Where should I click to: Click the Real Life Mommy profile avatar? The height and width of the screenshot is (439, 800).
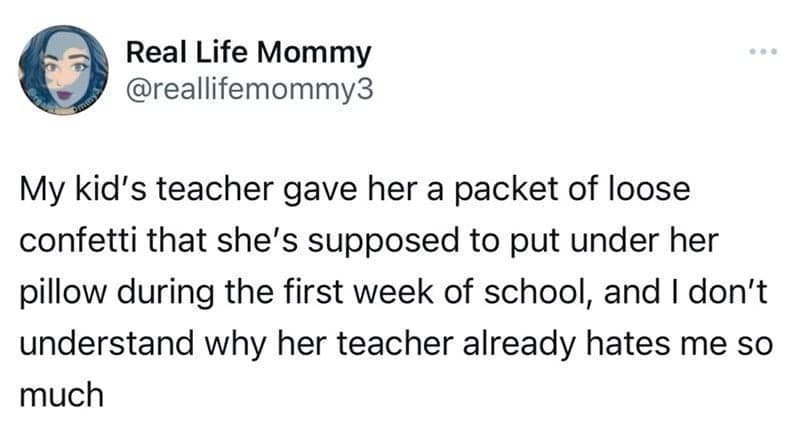64,69
